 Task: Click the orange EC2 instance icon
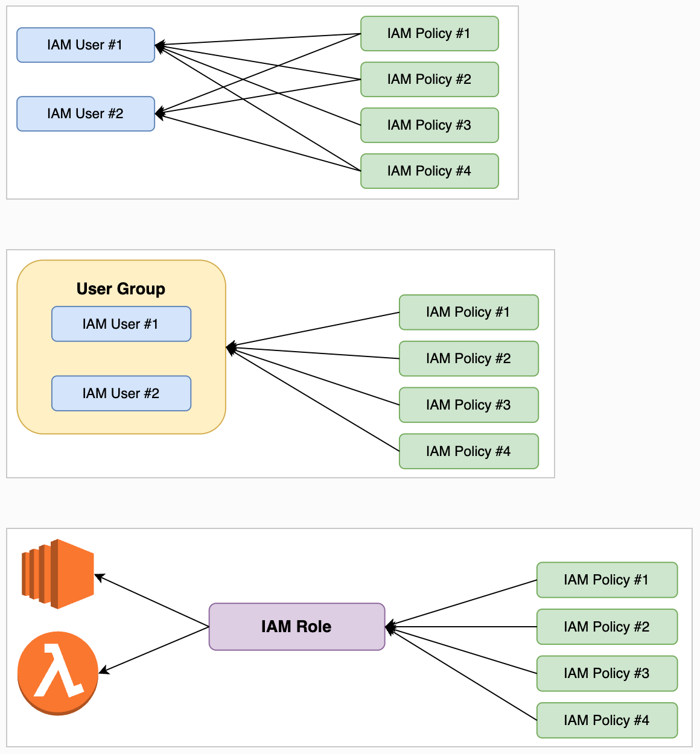(58, 574)
